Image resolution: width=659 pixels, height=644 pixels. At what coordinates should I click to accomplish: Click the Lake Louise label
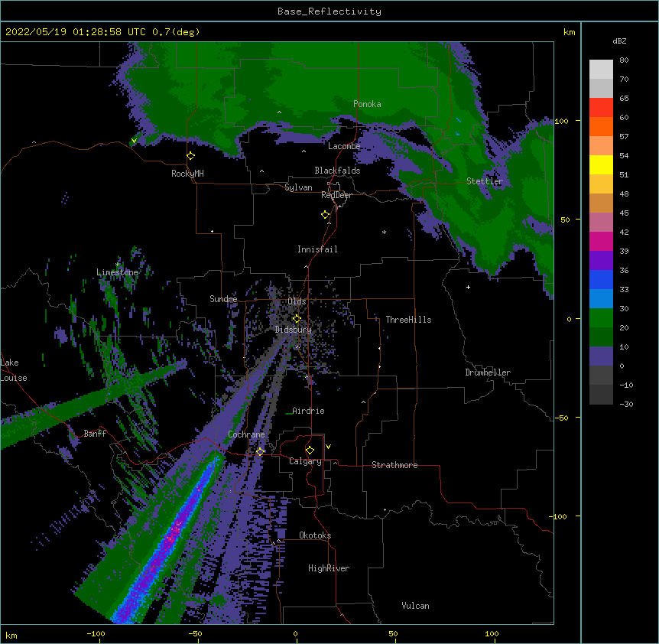pyautogui.click(x=14, y=370)
